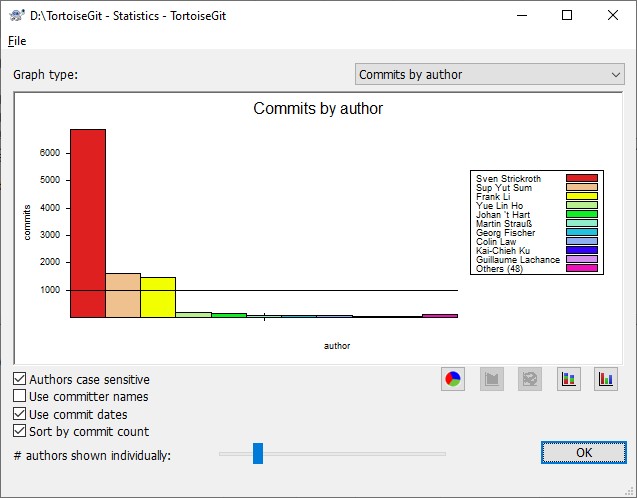Close the Statistics window
This screenshot has height=498, width=637.
(x=613, y=15)
